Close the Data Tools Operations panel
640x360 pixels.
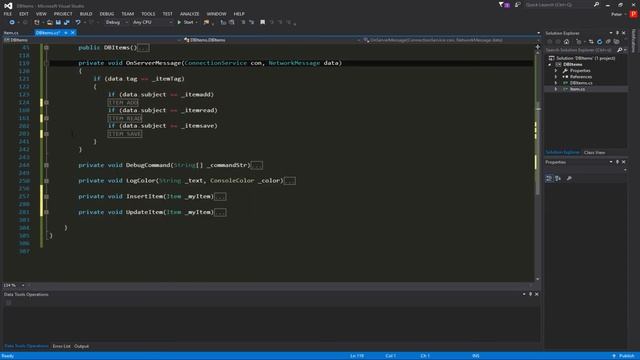click(x=537, y=294)
